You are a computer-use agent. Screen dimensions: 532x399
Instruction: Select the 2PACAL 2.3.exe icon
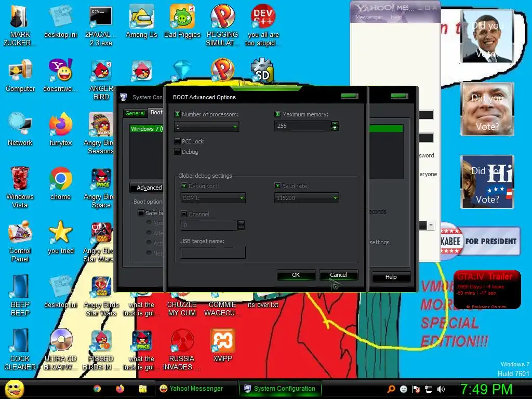click(101, 25)
